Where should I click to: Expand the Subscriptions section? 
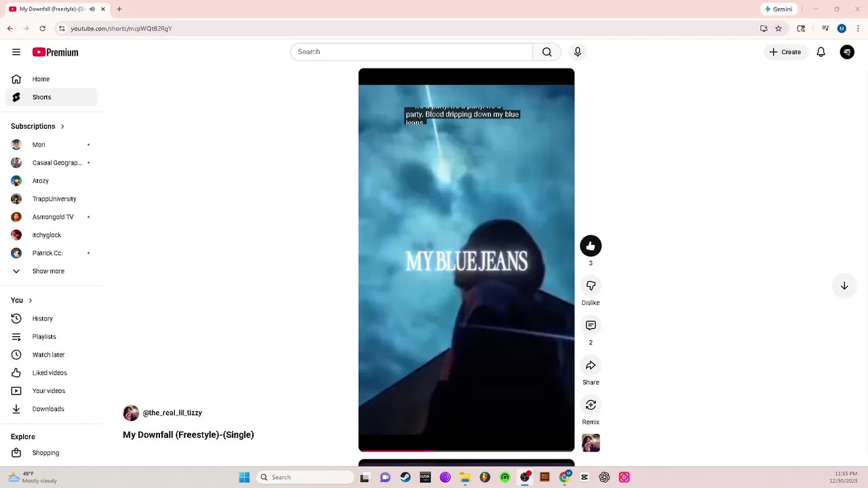coord(38,126)
